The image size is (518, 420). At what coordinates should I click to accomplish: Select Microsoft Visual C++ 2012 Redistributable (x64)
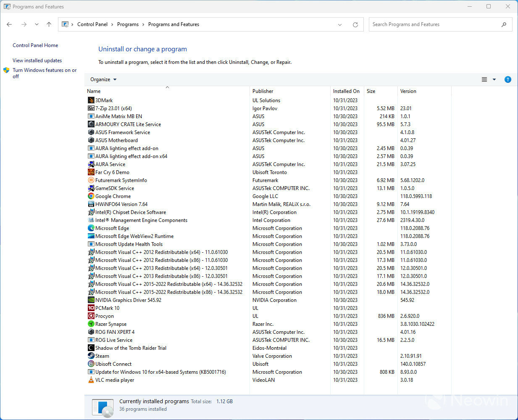(x=269, y=252)
